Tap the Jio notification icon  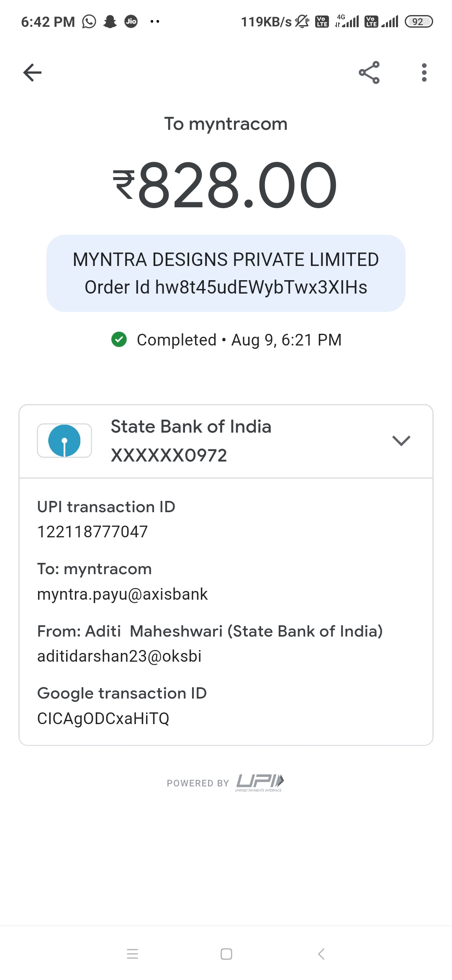(x=131, y=21)
